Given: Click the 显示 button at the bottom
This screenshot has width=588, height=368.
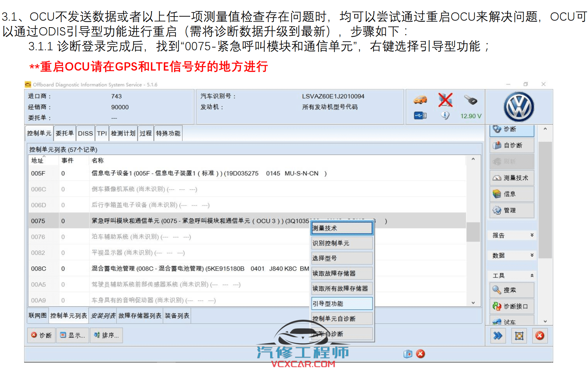Looking at the screenshot, I should [73, 335].
